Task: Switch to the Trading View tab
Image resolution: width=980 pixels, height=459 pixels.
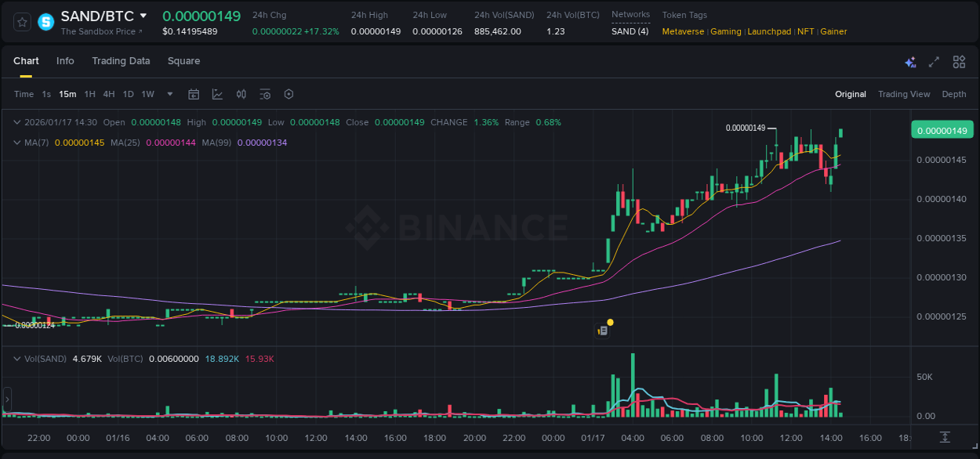Action: click(x=904, y=94)
